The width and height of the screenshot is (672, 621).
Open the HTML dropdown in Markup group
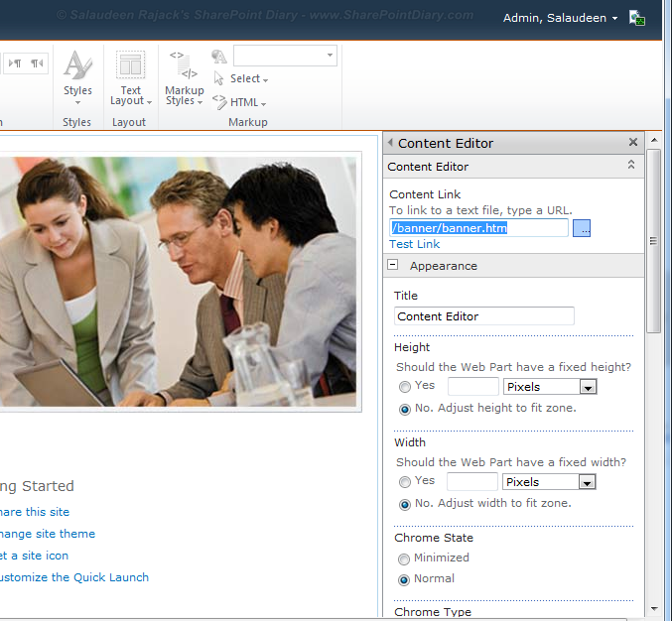click(240, 102)
